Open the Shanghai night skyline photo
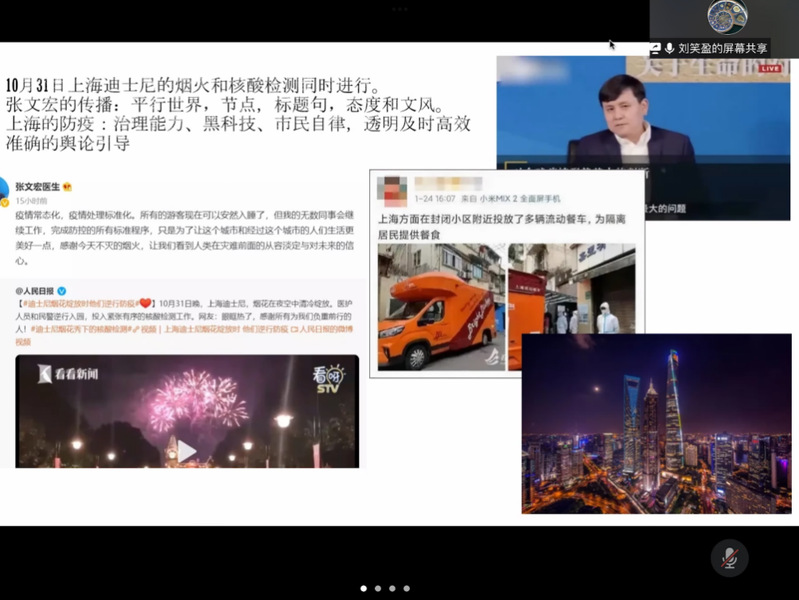799x600 pixels. 656,424
